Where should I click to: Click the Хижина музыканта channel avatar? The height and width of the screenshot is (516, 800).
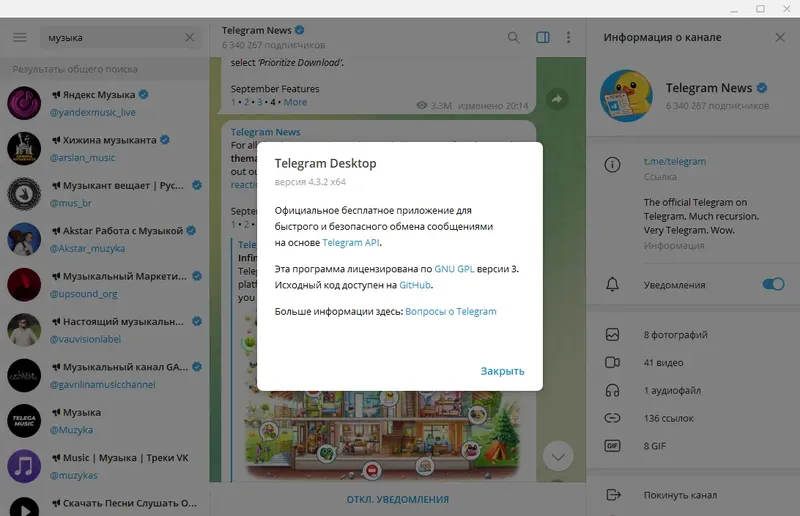pyautogui.click(x=24, y=149)
